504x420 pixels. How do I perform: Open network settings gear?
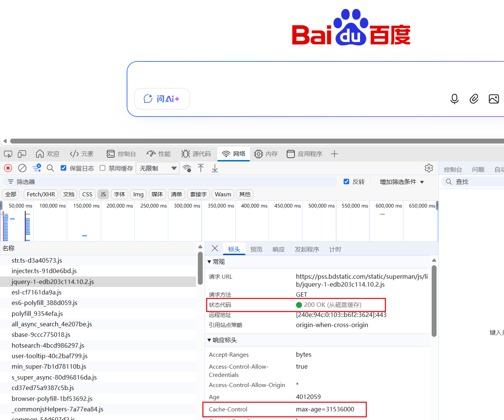(x=429, y=168)
